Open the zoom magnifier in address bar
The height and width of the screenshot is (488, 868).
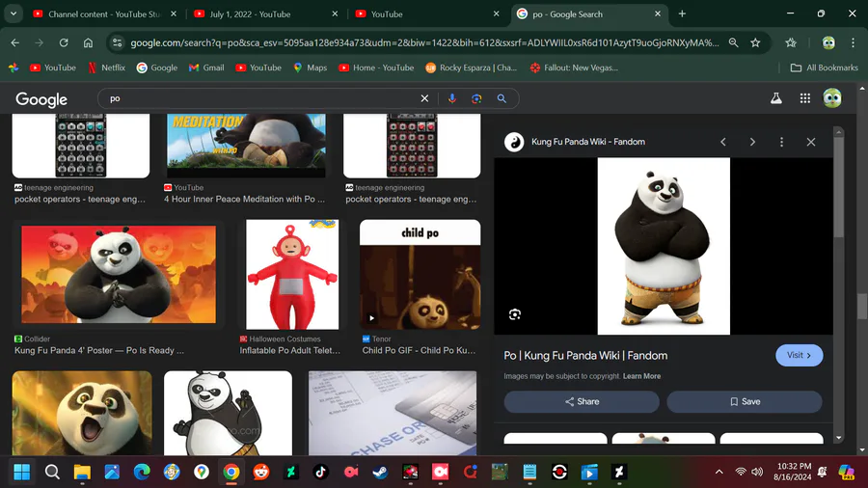[734, 42]
